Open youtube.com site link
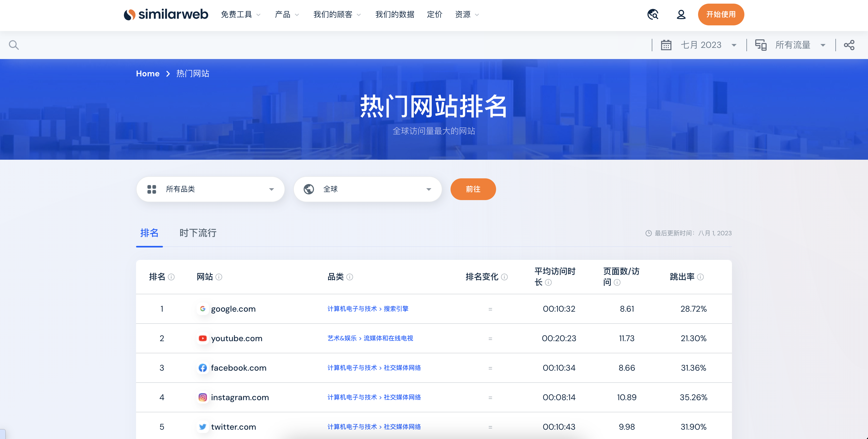The width and height of the screenshot is (868, 439). pyautogui.click(x=237, y=338)
